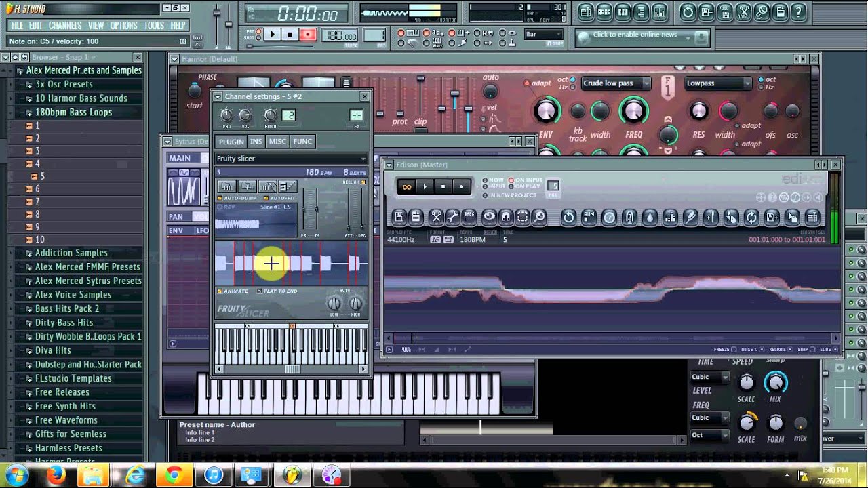Viewport: 868px width, 488px height.
Task: Click to enable online news panel
Action: tap(642, 38)
